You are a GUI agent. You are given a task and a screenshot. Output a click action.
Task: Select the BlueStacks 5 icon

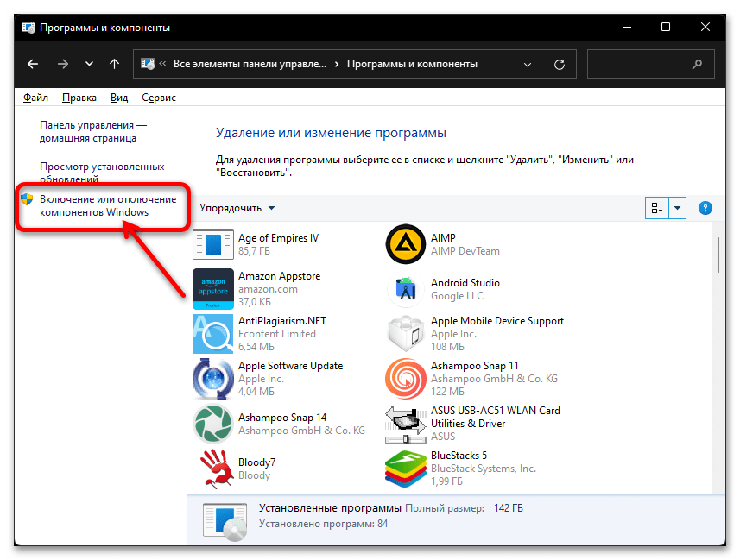coord(405,469)
